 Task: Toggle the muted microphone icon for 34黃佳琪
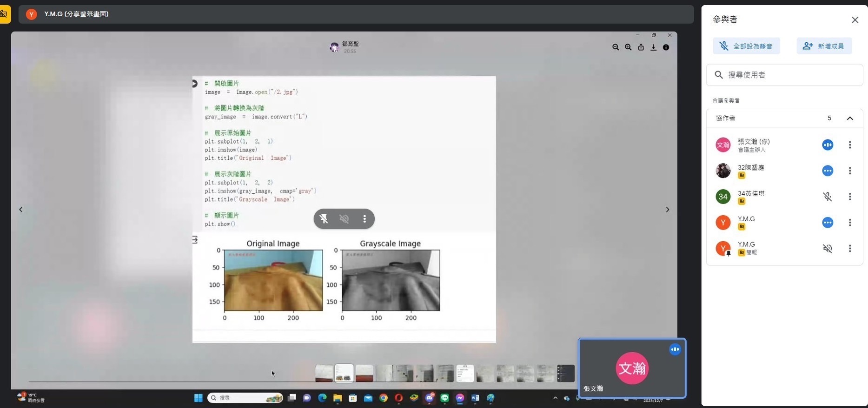[828, 197]
